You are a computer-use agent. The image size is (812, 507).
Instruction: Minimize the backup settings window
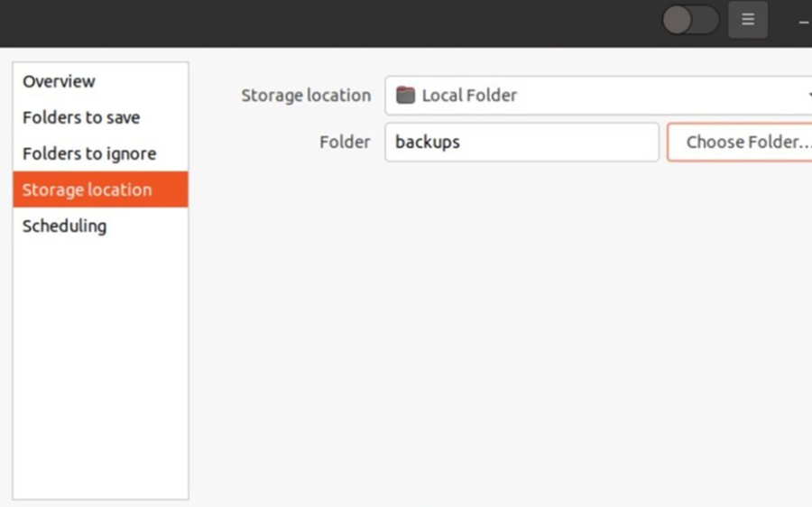803,20
